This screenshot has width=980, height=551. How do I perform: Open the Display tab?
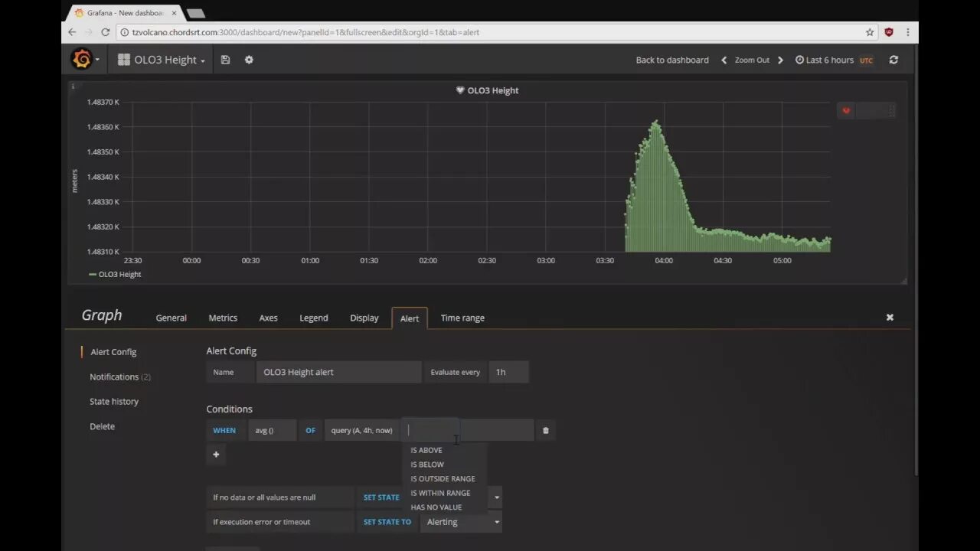pyautogui.click(x=364, y=318)
